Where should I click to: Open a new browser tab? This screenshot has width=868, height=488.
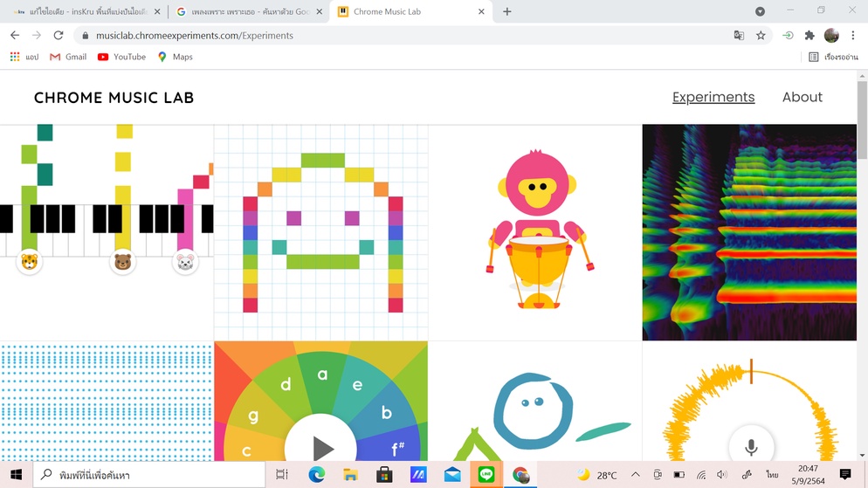point(507,12)
